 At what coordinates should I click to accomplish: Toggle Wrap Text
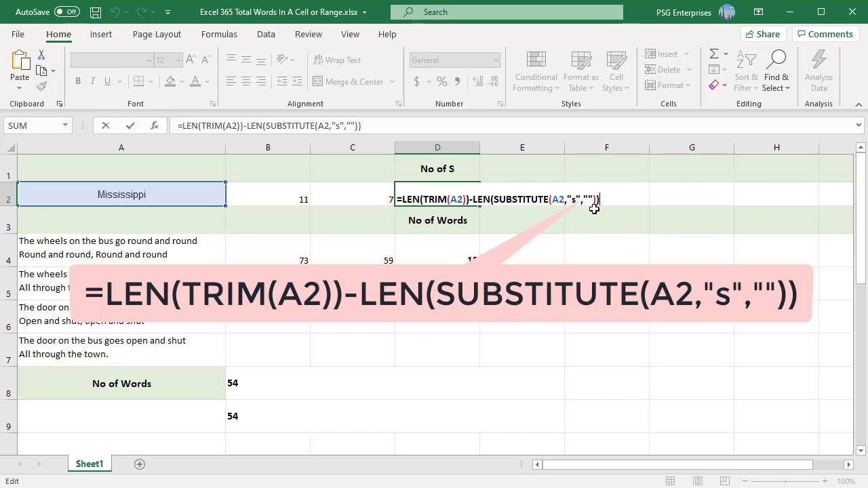pos(337,60)
